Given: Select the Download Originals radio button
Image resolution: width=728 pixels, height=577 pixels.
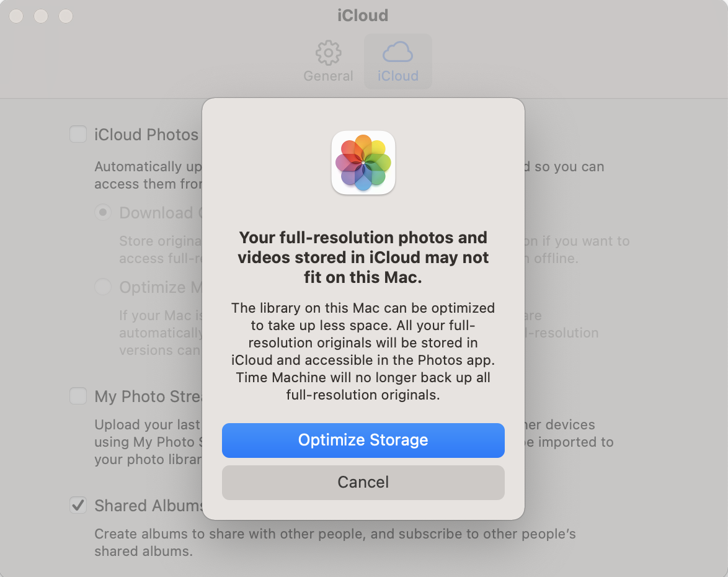Looking at the screenshot, I should tap(102, 212).
